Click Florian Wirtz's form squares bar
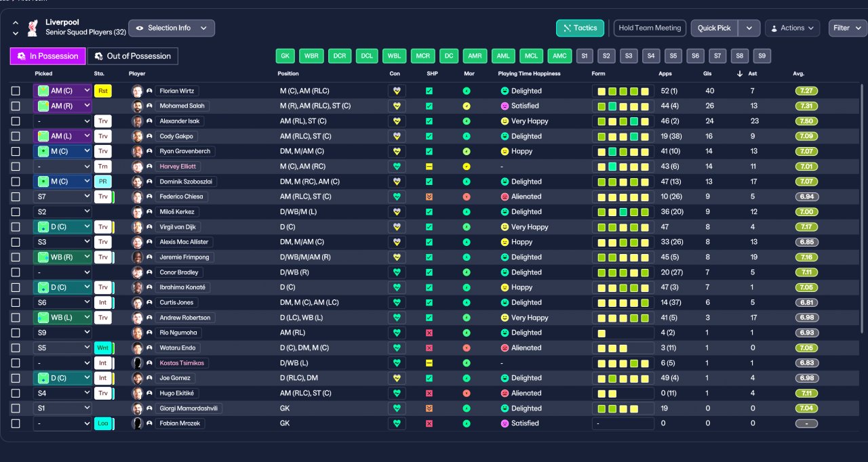The image size is (868, 462). [623, 91]
